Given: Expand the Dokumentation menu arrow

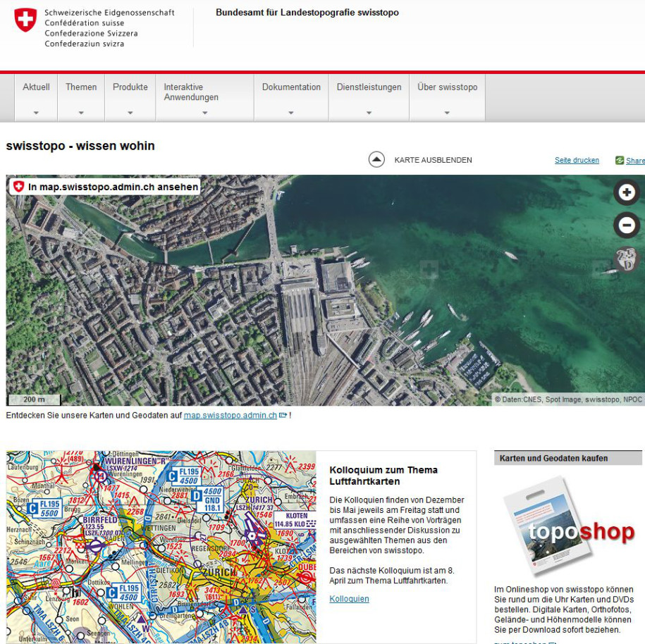Looking at the screenshot, I should 291,113.
